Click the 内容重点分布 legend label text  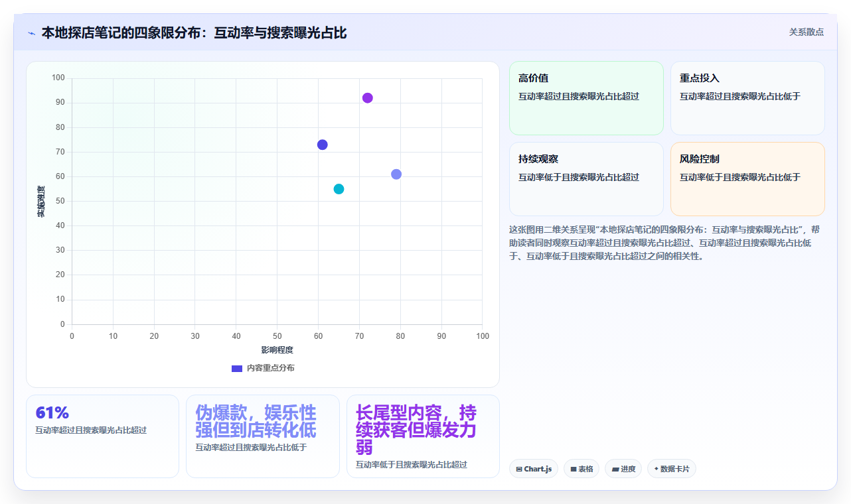coord(271,368)
